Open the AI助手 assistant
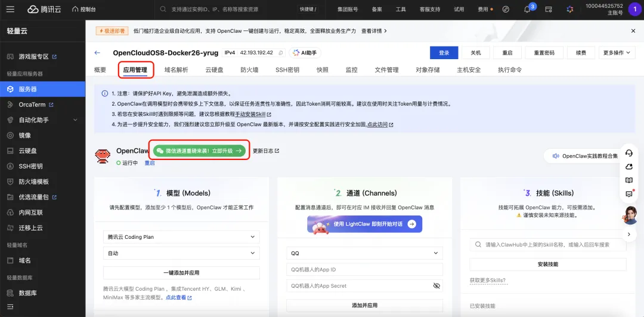Viewport: 644px width, 317px height. [x=305, y=53]
